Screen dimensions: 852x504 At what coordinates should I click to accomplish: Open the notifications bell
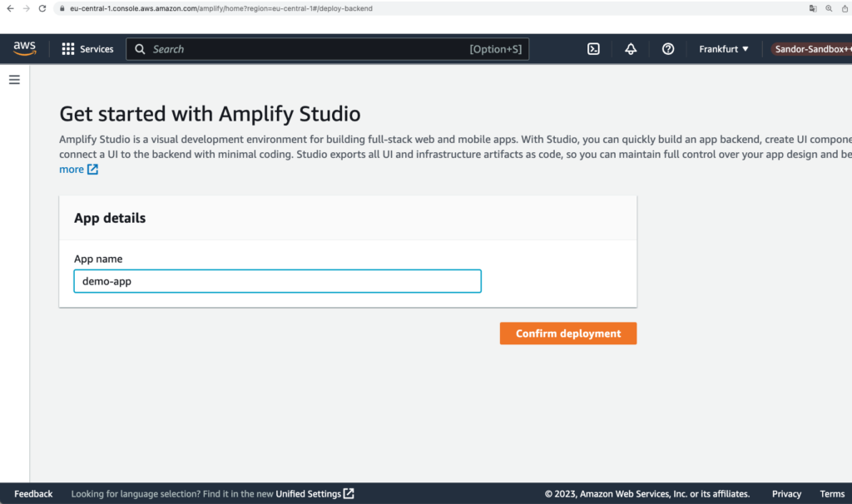point(631,49)
